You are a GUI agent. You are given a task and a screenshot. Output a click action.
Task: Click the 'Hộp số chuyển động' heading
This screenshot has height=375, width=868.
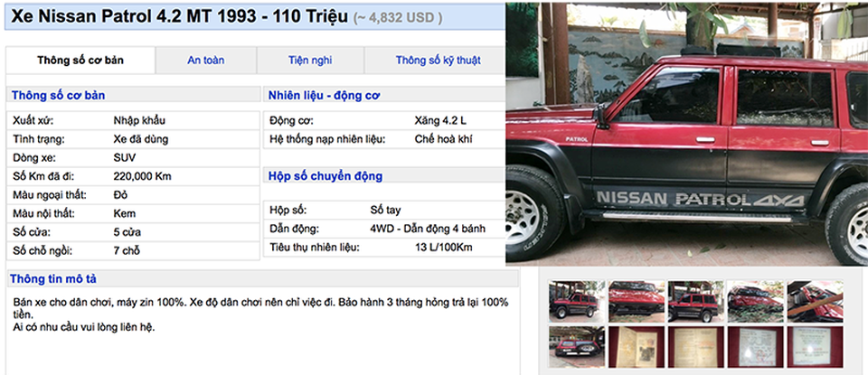(x=325, y=176)
